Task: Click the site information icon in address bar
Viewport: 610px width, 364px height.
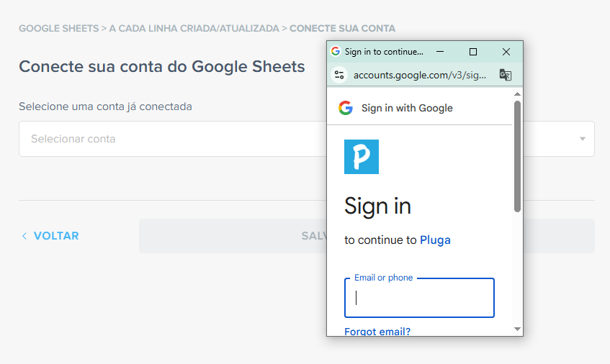Action: click(339, 75)
